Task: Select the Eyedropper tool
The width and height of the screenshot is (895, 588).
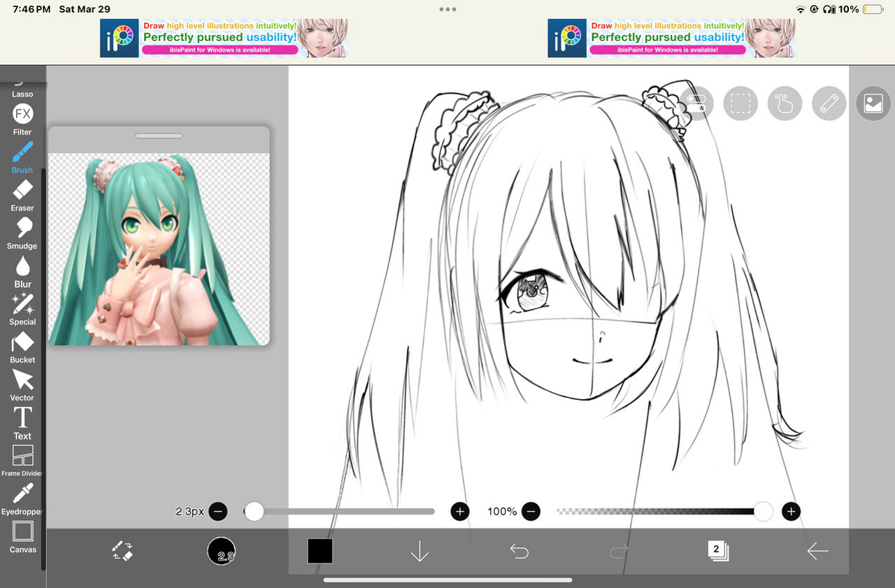Action: (22, 499)
